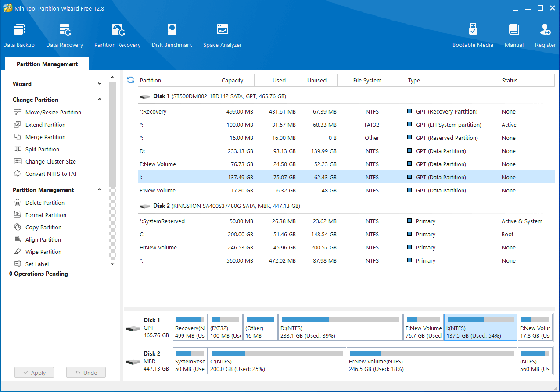
Task: Select Recovery(NTFS) block in disk map
Action: pyautogui.click(x=190, y=327)
